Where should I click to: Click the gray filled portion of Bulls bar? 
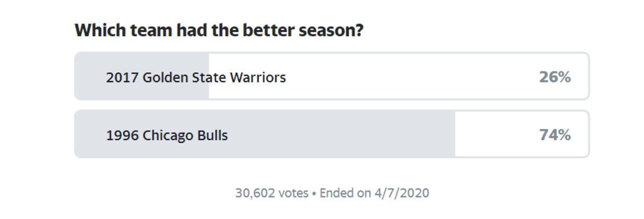pos(265,134)
